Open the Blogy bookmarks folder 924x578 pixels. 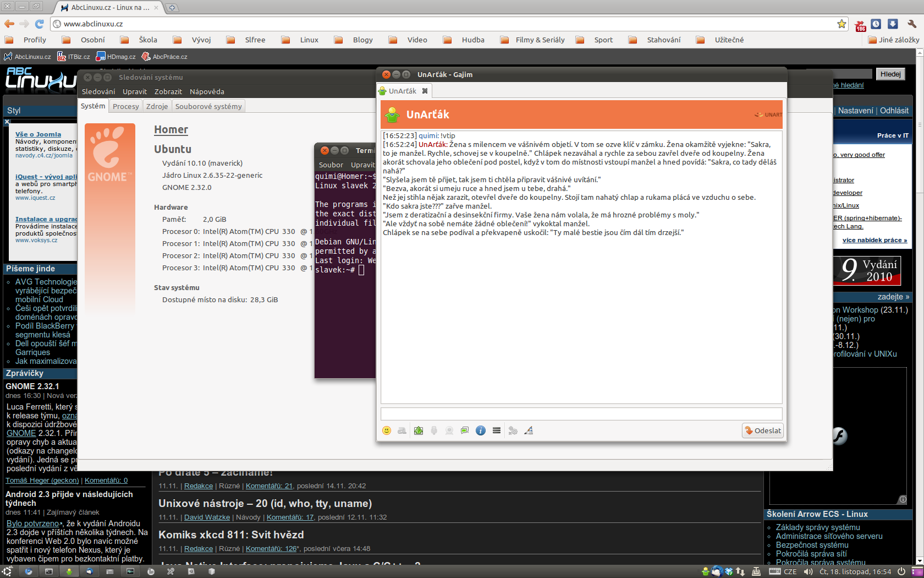click(354, 40)
